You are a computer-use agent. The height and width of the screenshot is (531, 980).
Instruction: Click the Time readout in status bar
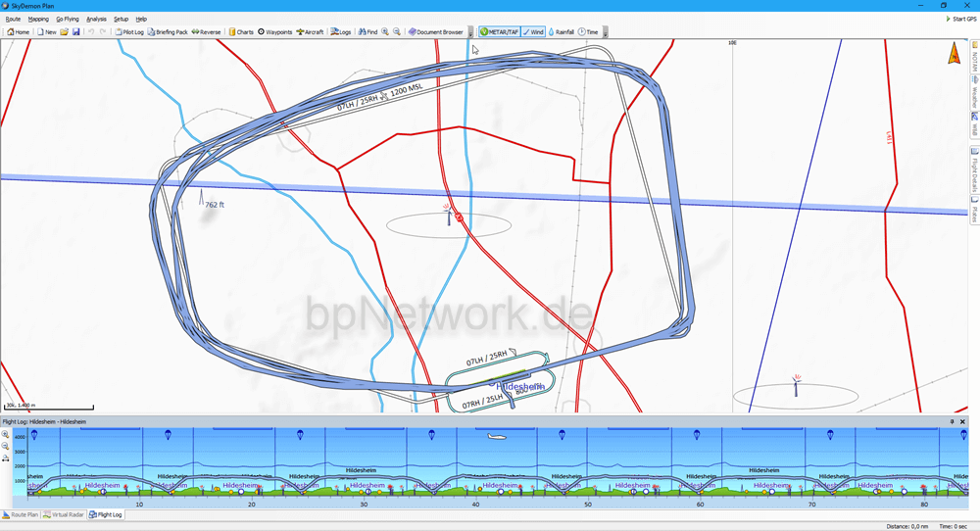pos(954,526)
